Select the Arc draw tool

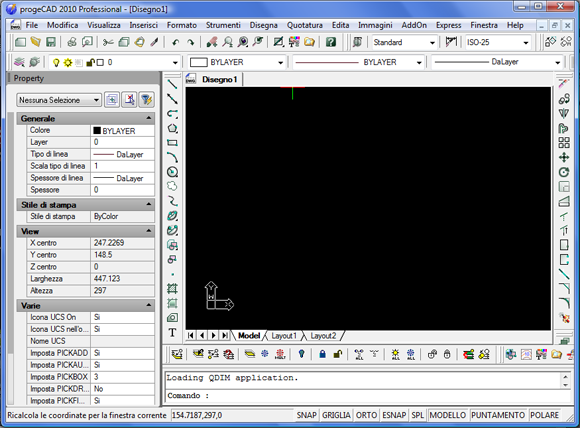coord(172,158)
